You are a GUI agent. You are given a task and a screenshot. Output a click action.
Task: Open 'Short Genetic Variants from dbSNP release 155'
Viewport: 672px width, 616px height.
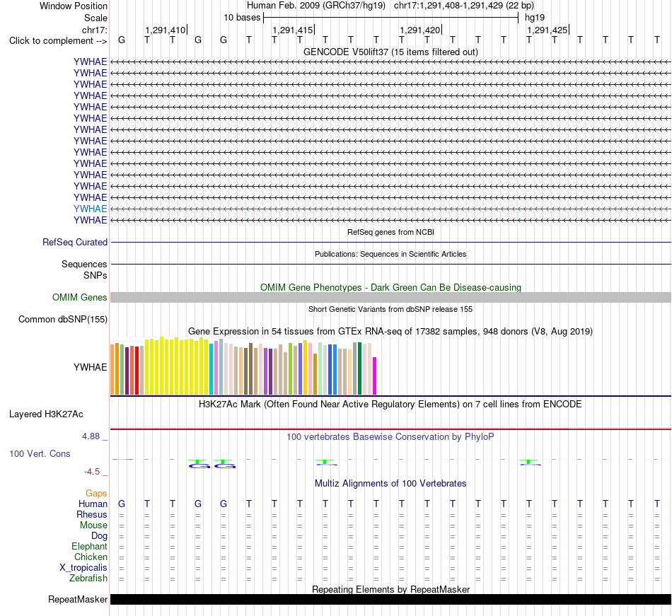(x=390, y=309)
